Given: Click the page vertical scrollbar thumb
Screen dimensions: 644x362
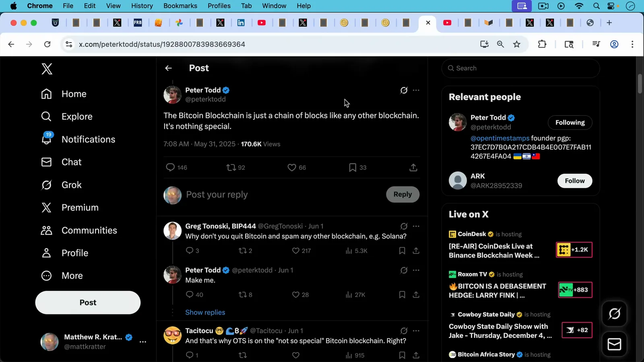Looking at the screenshot, I should coord(640,84).
